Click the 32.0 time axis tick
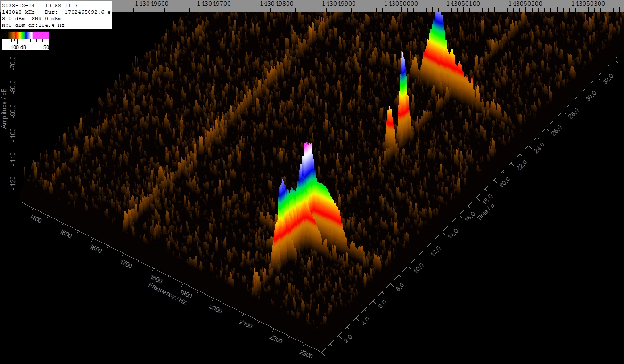 608,79
